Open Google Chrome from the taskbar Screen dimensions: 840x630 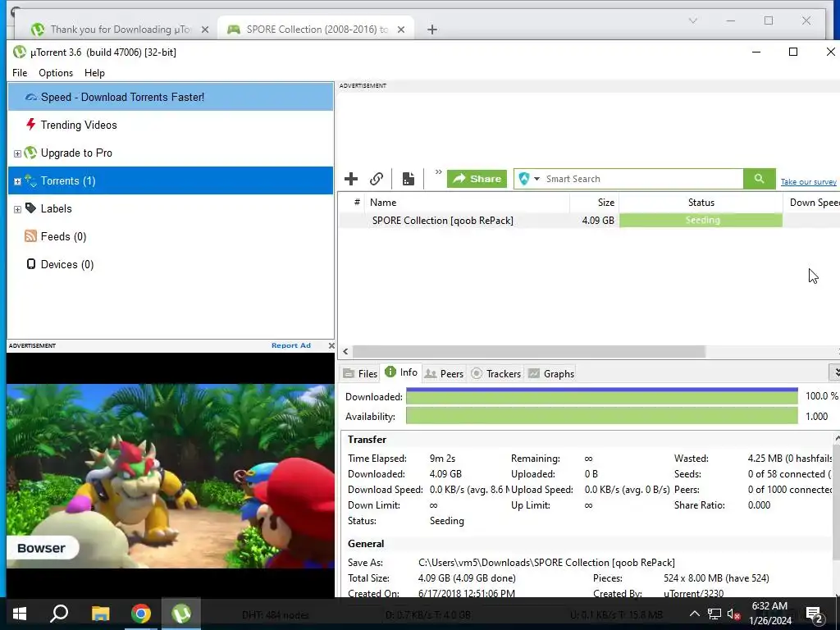click(x=141, y=614)
